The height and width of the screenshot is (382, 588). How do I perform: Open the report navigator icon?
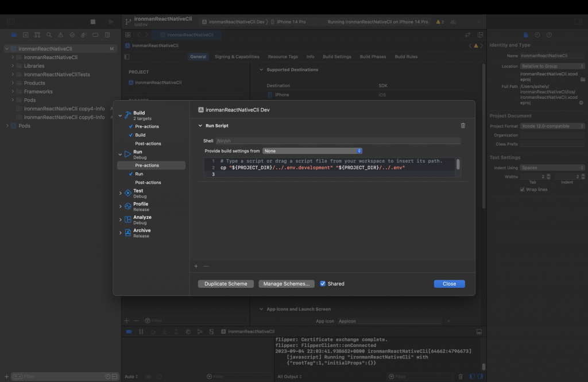tap(107, 35)
